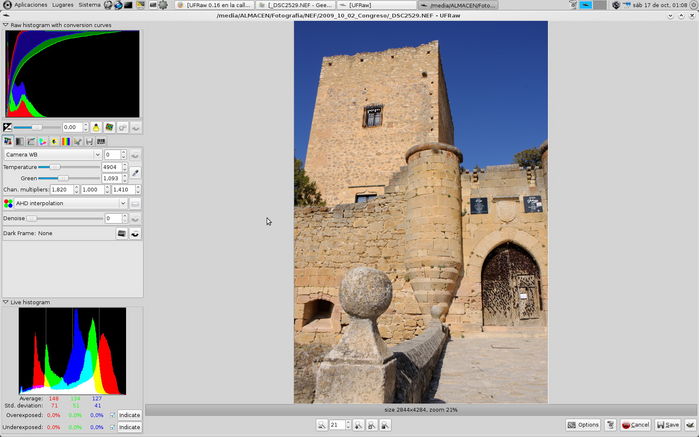Click the zoom percentage field 21
The image size is (699, 437).
click(337, 425)
